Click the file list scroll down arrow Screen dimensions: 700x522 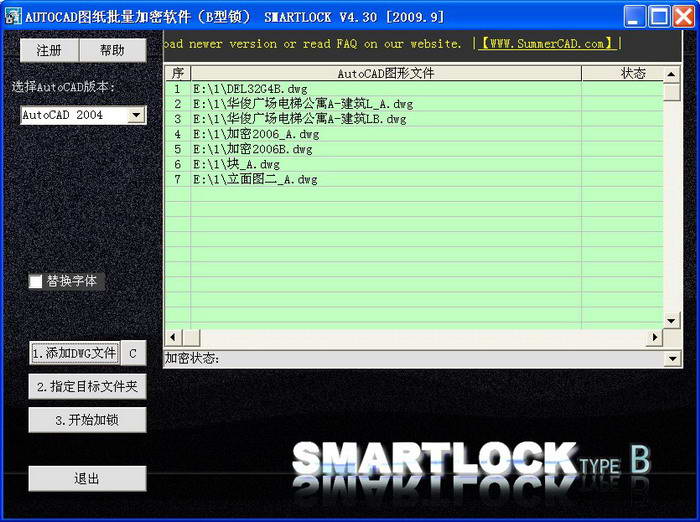pyautogui.click(x=671, y=321)
